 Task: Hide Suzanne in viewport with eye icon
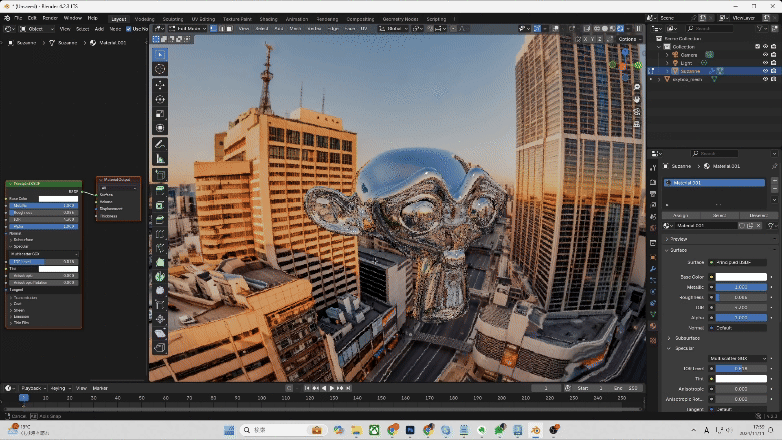[x=765, y=71]
